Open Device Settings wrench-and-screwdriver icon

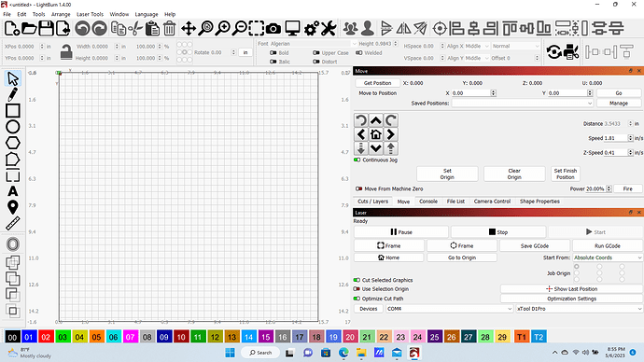(329, 28)
